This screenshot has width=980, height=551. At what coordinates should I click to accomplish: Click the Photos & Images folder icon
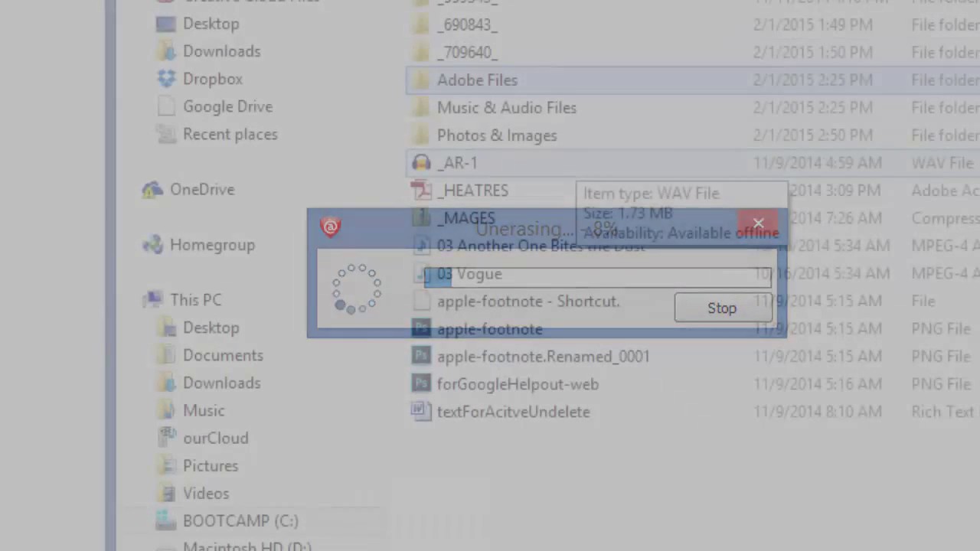(421, 135)
